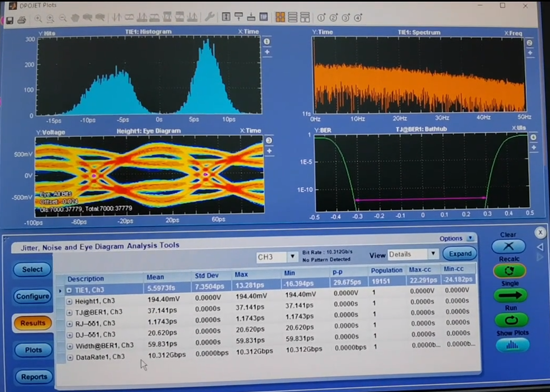Click number badge beside Eye Diagram plot
Screen dimensions: 550x392
tap(269, 140)
